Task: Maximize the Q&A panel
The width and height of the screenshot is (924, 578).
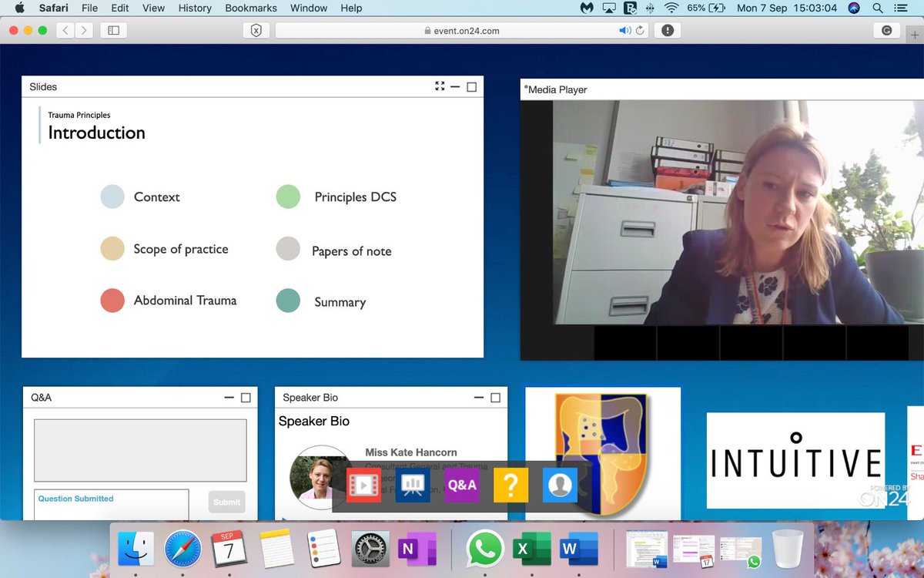Action: (x=246, y=398)
